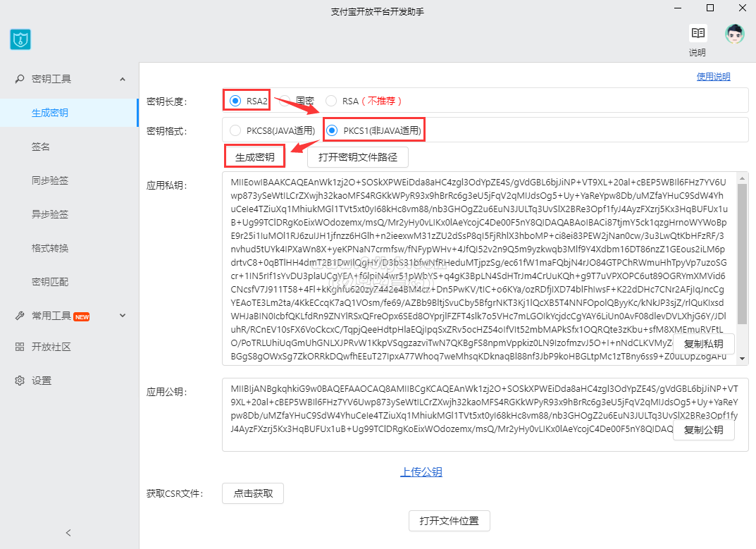Click the private key scrollbar thumb
Screen dimensions: 756x549
[x=743, y=254]
